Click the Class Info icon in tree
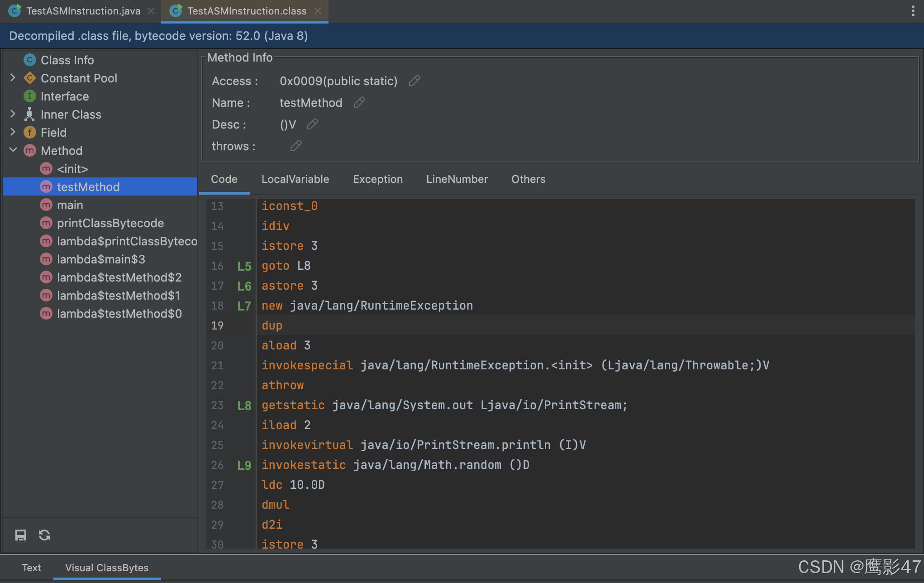 click(29, 60)
